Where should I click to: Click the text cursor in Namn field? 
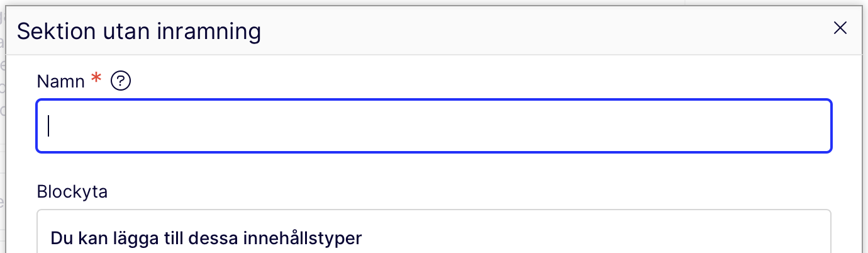(49, 126)
